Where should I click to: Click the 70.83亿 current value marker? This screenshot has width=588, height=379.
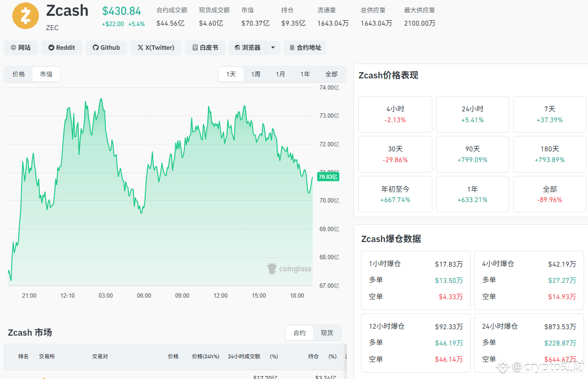[x=328, y=177]
